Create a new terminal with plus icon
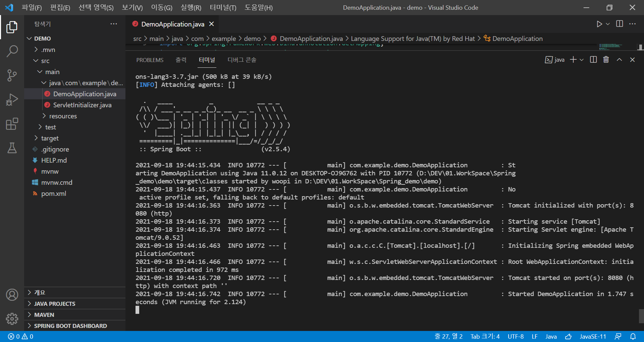The height and width of the screenshot is (342, 644). [x=573, y=59]
